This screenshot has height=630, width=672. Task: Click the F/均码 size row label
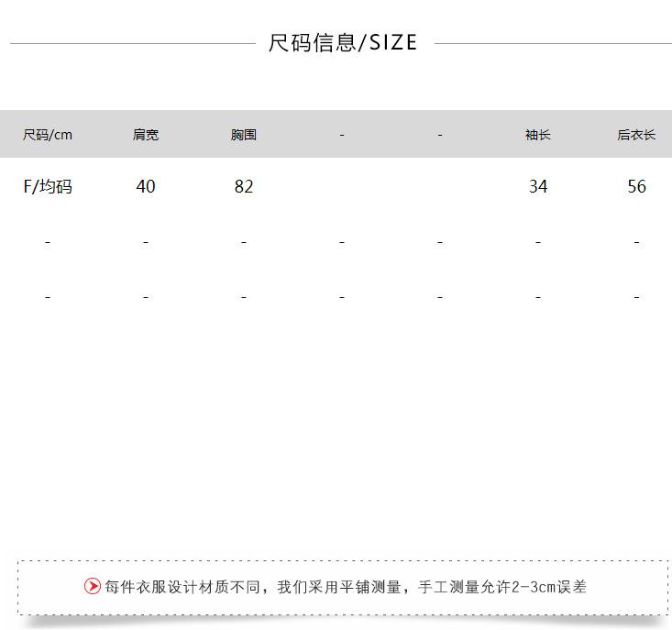48,186
